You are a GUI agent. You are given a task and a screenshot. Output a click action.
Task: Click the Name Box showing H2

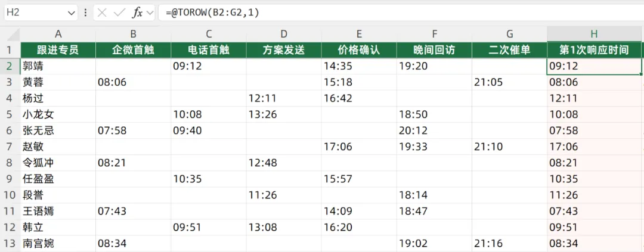point(40,13)
